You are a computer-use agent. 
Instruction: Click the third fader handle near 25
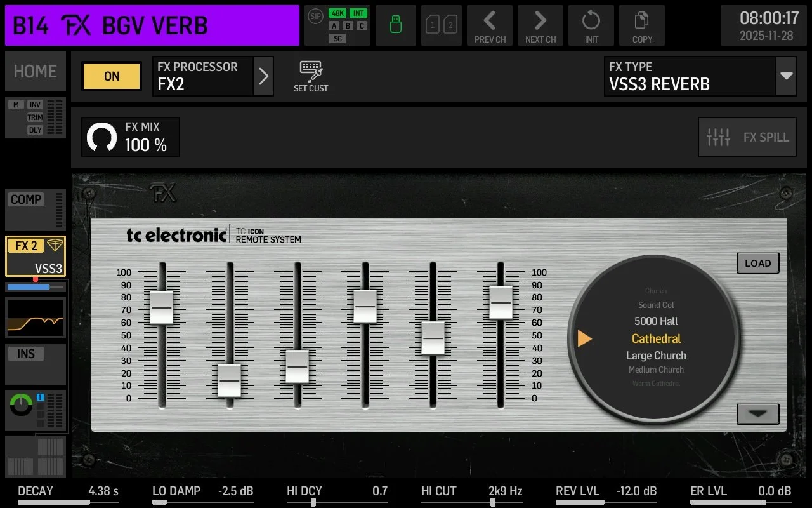pyautogui.click(x=297, y=366)
